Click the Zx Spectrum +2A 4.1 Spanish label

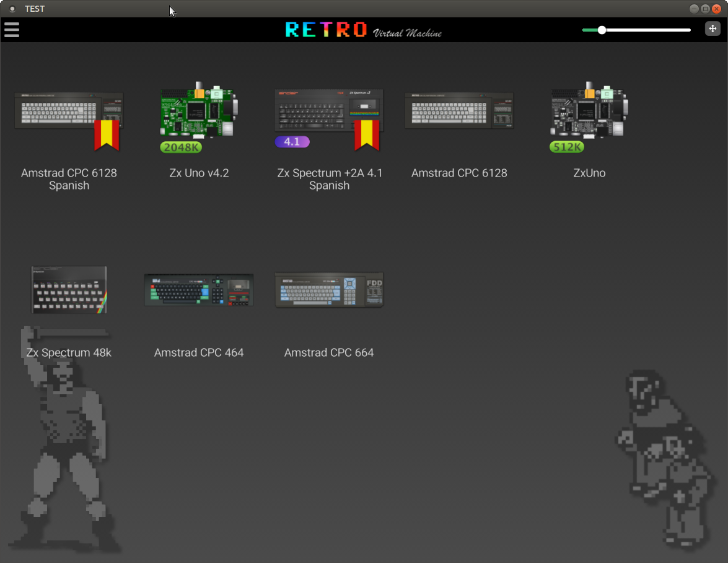point(329,179)
